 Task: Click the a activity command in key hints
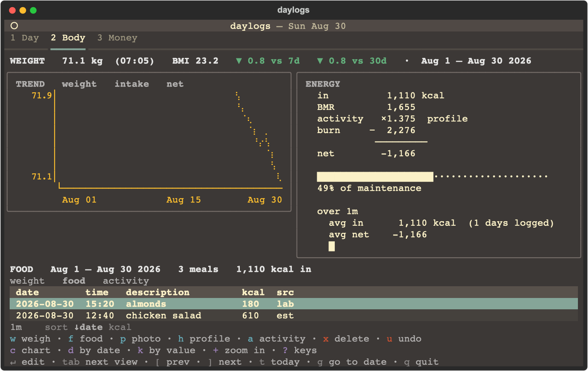tap(277, 339)
